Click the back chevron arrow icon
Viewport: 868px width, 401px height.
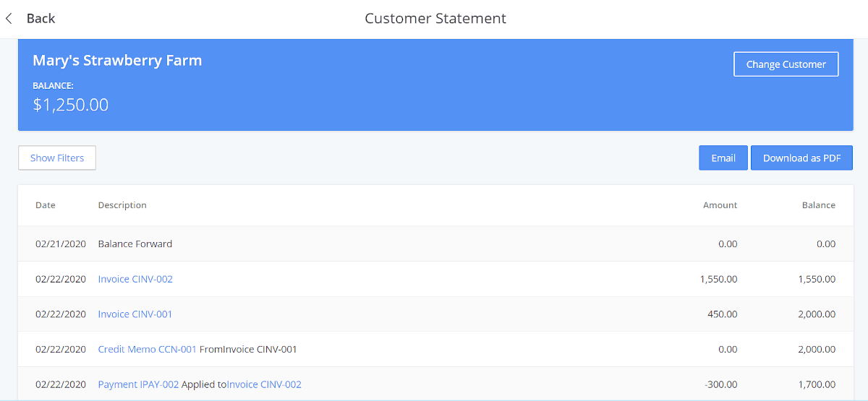tap(9, 18)
